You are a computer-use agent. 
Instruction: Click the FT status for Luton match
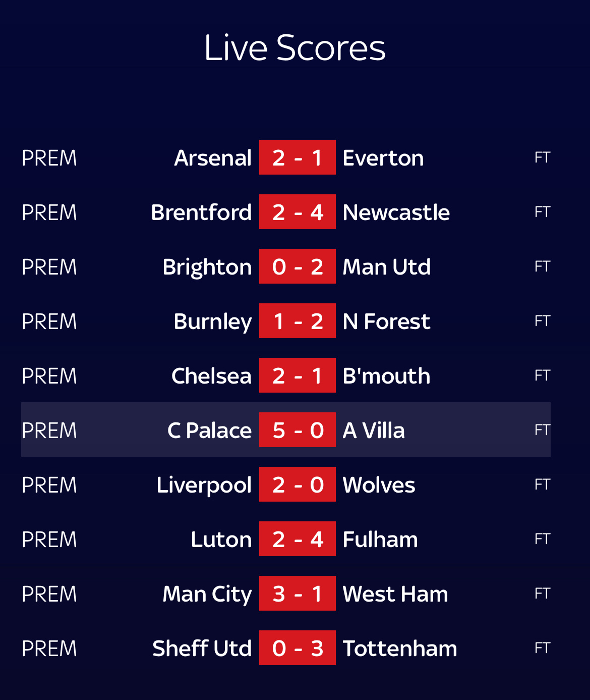pyautogui.click(x=542, y=539)
